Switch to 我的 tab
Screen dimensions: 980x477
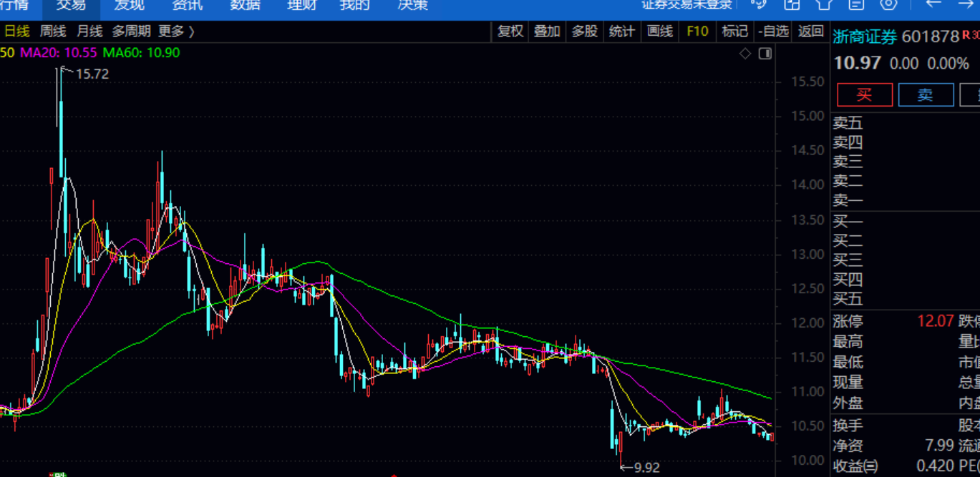click(355, 5)
